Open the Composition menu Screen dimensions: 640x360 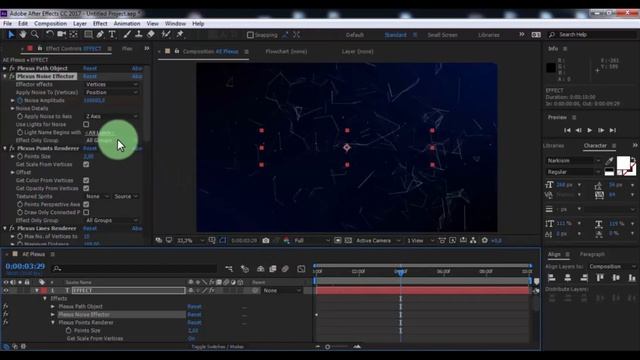click(50, 24)
